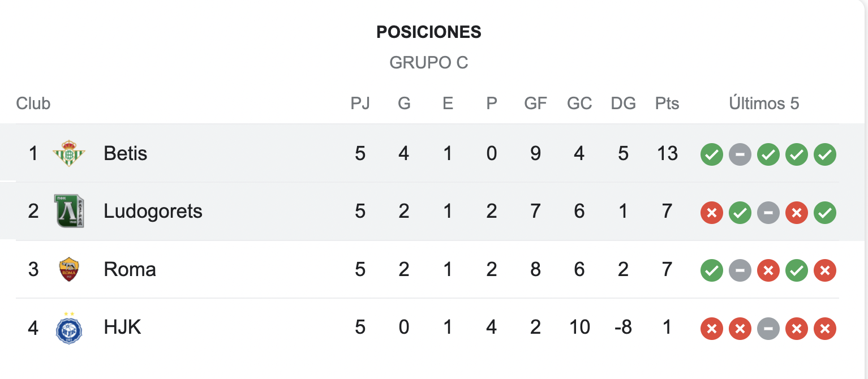
Task: Click Roma's first green win icon
Action: [x=712, y=270]
